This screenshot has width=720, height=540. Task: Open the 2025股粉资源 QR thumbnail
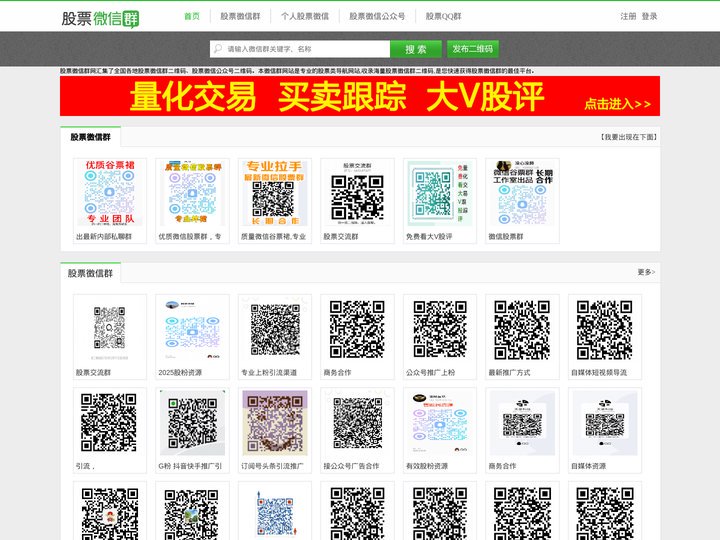[192, 329]
